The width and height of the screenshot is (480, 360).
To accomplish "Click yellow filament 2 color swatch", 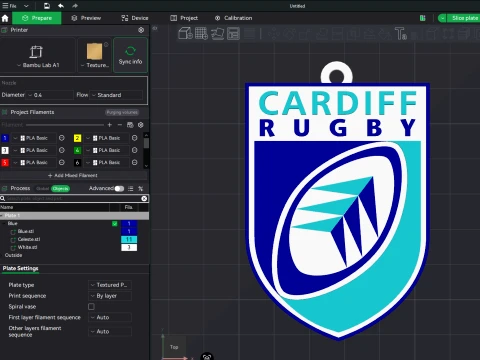I will pos(77,138).
